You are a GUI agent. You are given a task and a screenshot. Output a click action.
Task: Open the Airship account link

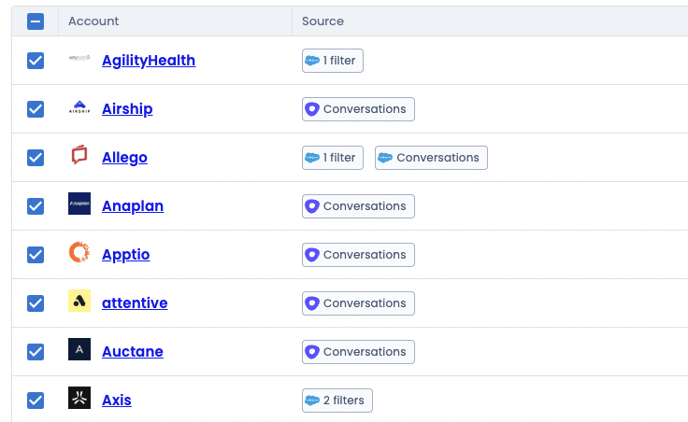[127, 109]
